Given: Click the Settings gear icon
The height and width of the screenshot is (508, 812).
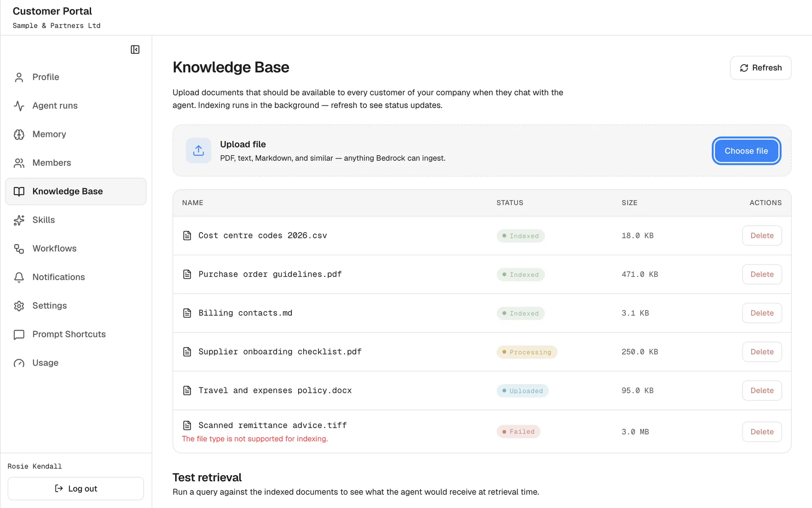Looking at the screenshot, I should click(19, 306).
